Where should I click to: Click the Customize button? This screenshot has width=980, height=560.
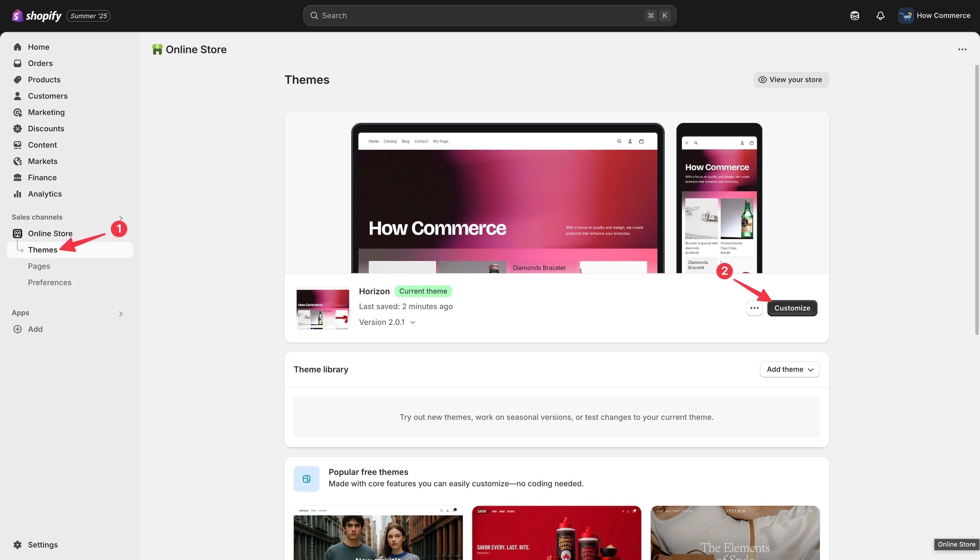pyautogui.click(x=792, y=308)
